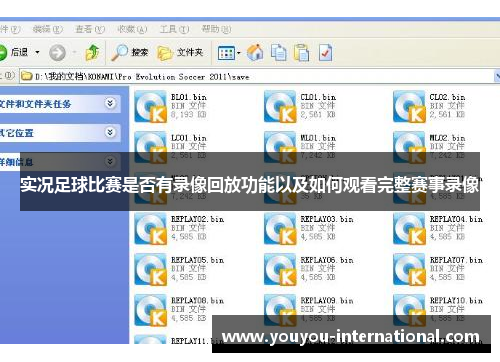Viewport: 500px width, 362px height.
Task: Select the ML01.bin file icon
Action: pyautogui.click(x=280, y=147)
